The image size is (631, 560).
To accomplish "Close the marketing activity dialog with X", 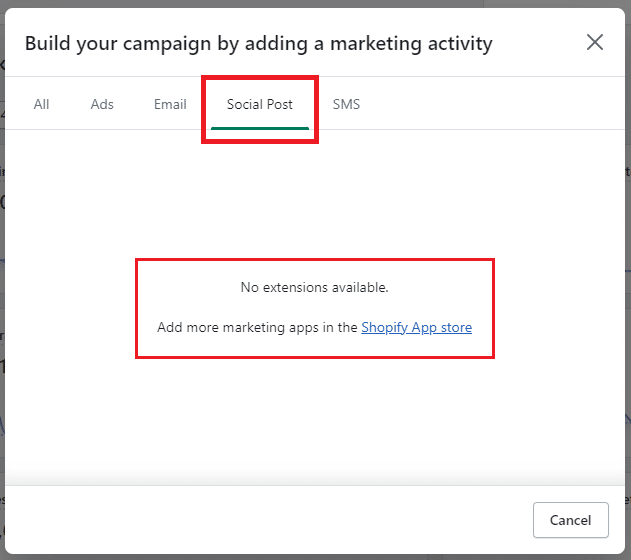I will (x=595, y=42).
